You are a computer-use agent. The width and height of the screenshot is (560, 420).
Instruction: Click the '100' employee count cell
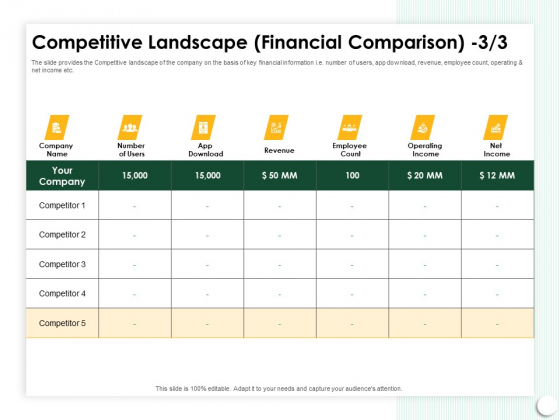(x=352, y=176)
